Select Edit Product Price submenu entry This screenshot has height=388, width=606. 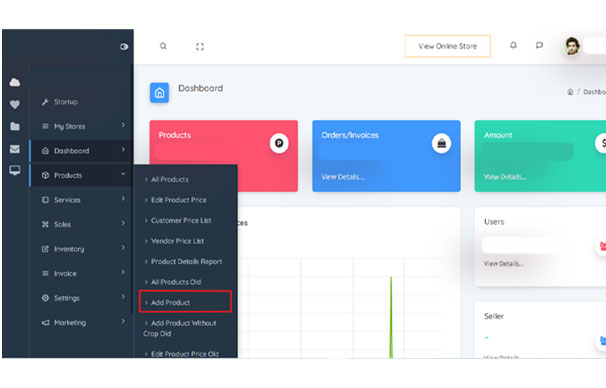[x=179, y=200]
